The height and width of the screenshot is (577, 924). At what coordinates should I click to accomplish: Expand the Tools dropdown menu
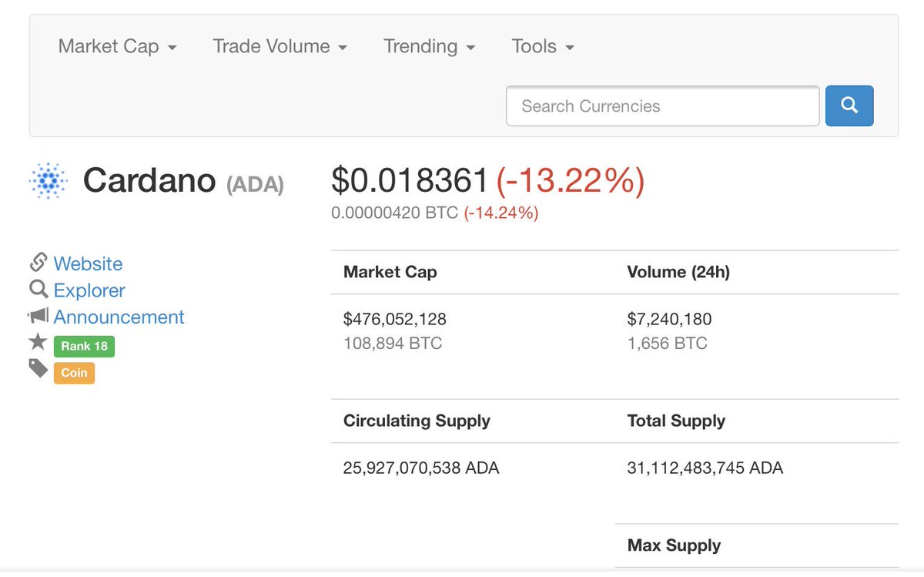[x=543, y=46]
